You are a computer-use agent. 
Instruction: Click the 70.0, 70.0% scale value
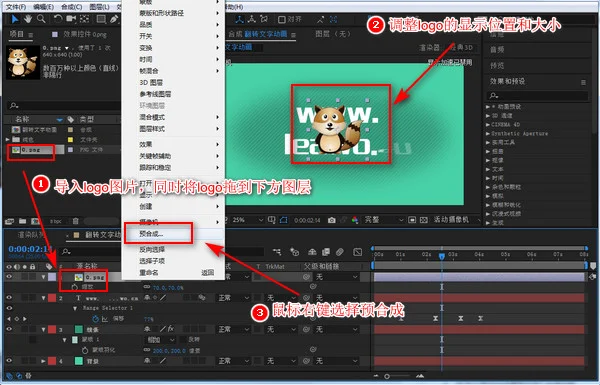click(x=168, y=287)
